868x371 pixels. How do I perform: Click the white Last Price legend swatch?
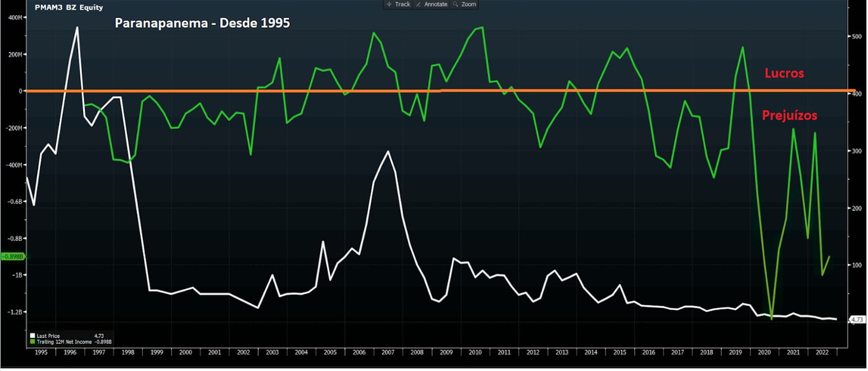pyautogui.click(x=32, y=335)
